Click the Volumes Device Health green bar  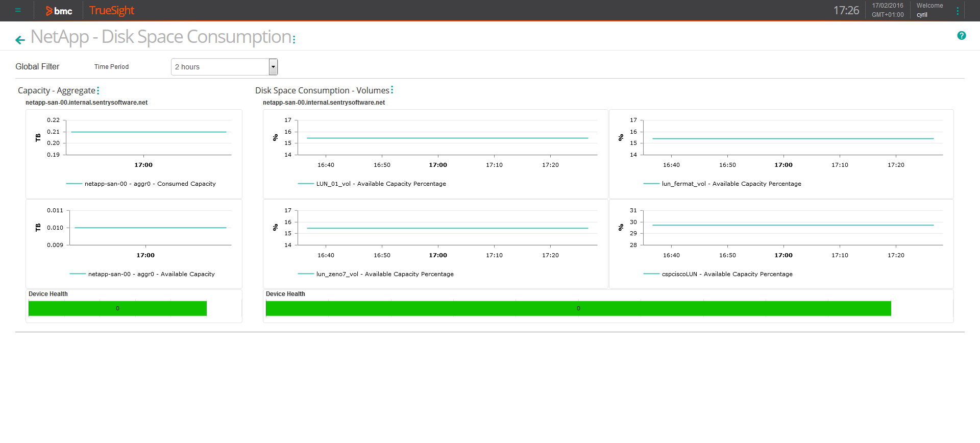578,308
